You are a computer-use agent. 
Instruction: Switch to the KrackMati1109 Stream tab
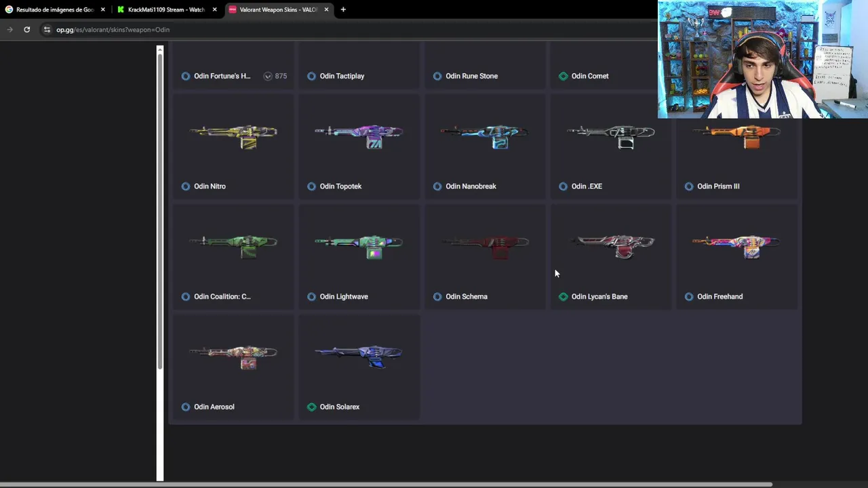click(x=166, y=9)
